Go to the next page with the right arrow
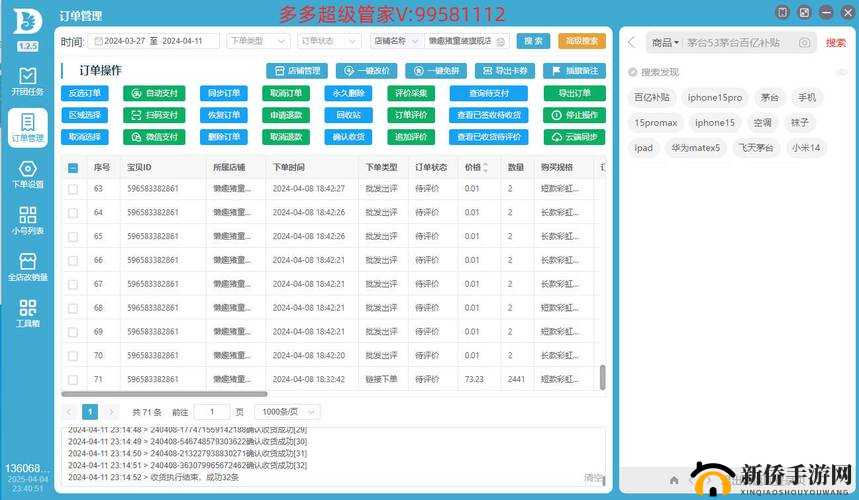Screen dimensions: 859x500 [x=111, y=412]
